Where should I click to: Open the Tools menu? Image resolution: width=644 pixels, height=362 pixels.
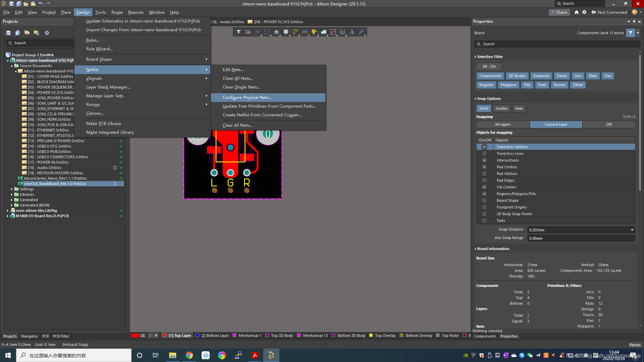click(100, 12)
